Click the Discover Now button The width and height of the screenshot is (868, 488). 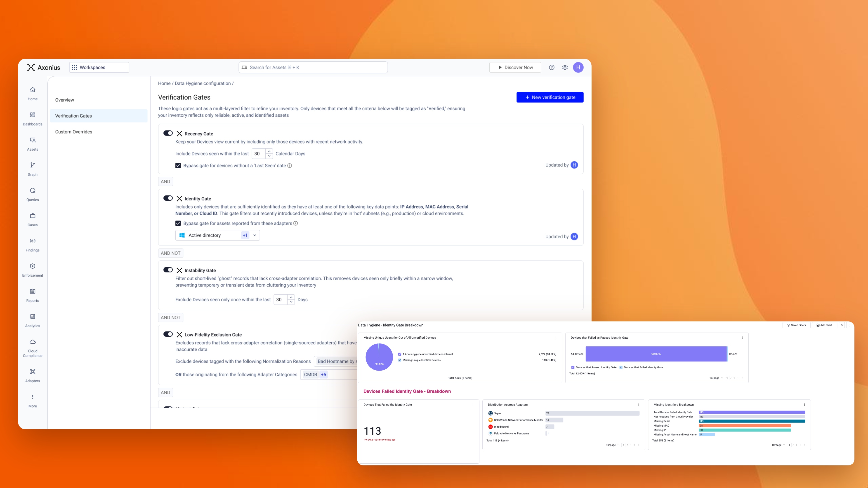click(x=515, y=67)
